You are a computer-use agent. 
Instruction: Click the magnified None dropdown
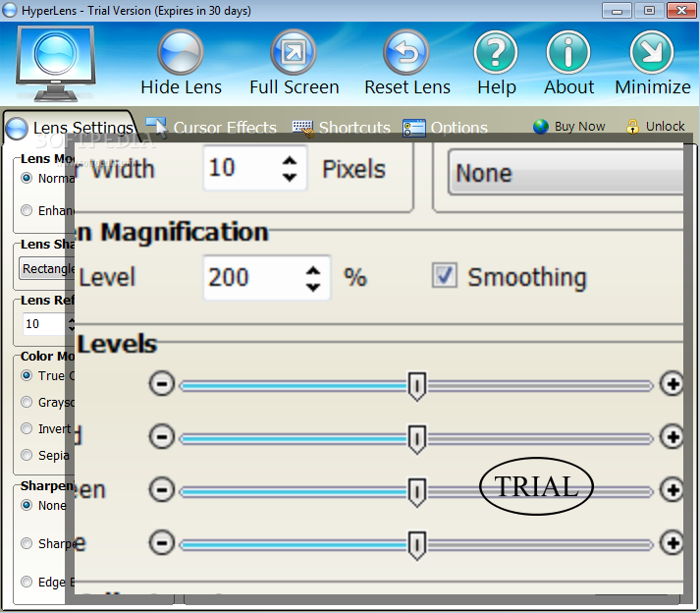(x=565, y=172)
